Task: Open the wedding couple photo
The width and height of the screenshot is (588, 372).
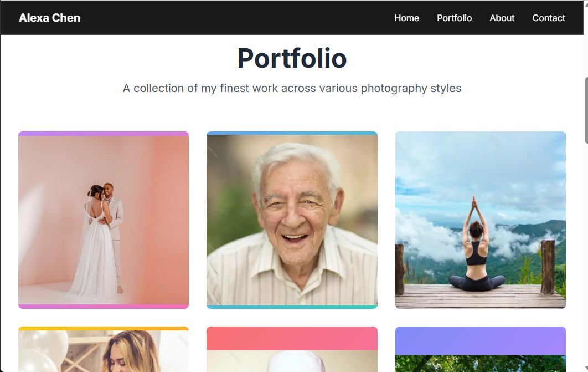Action: (103, 220)
